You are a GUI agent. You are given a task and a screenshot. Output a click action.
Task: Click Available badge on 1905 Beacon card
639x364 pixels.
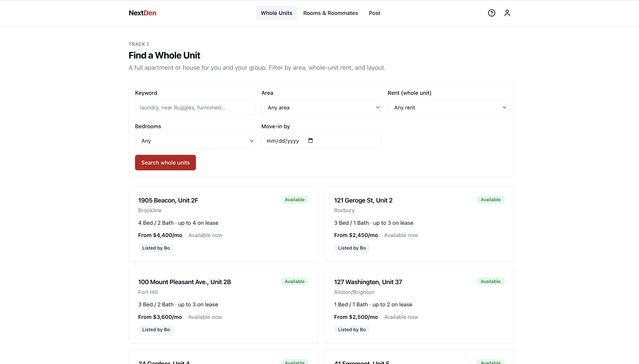[x=294, y=200]
